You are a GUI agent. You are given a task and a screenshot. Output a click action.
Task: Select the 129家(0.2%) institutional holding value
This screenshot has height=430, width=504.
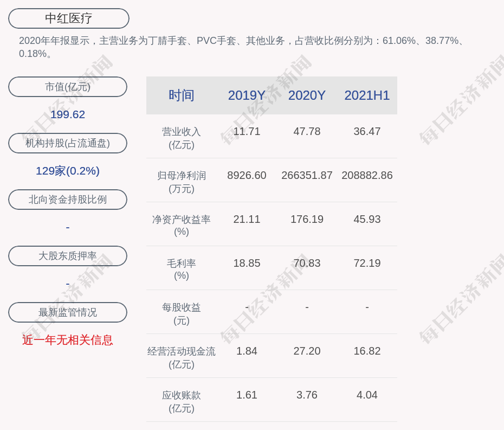coord(68,171)
